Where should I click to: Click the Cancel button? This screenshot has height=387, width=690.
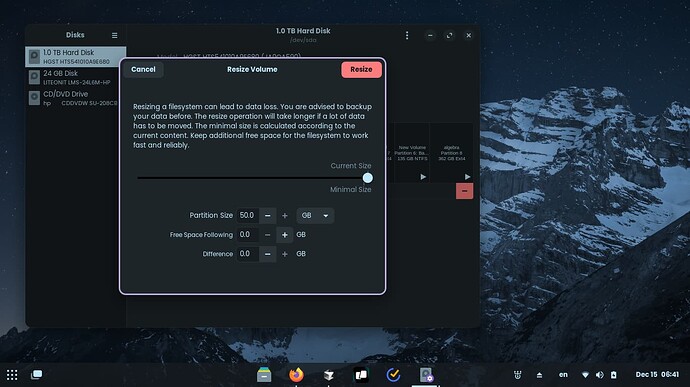143,69
